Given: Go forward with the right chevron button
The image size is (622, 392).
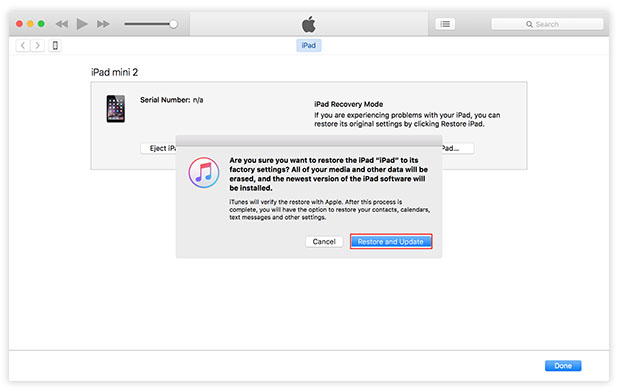Looking at the screenshot, I should (x=38, y=46).
